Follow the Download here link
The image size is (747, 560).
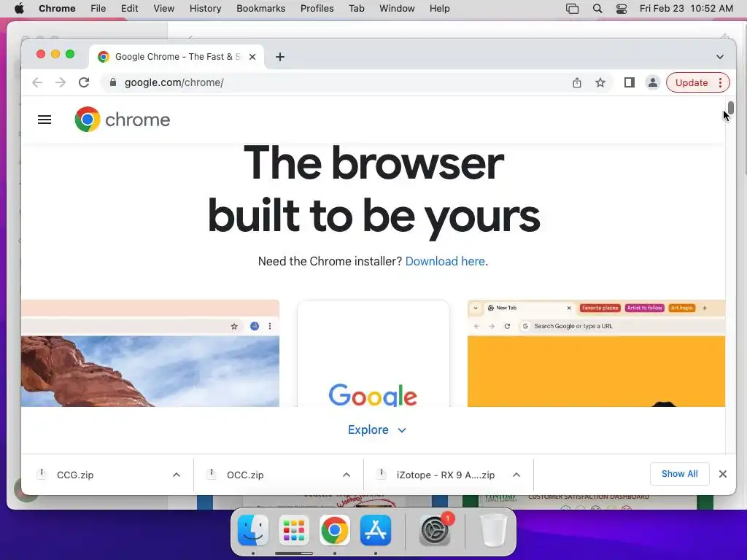(445, 261)
